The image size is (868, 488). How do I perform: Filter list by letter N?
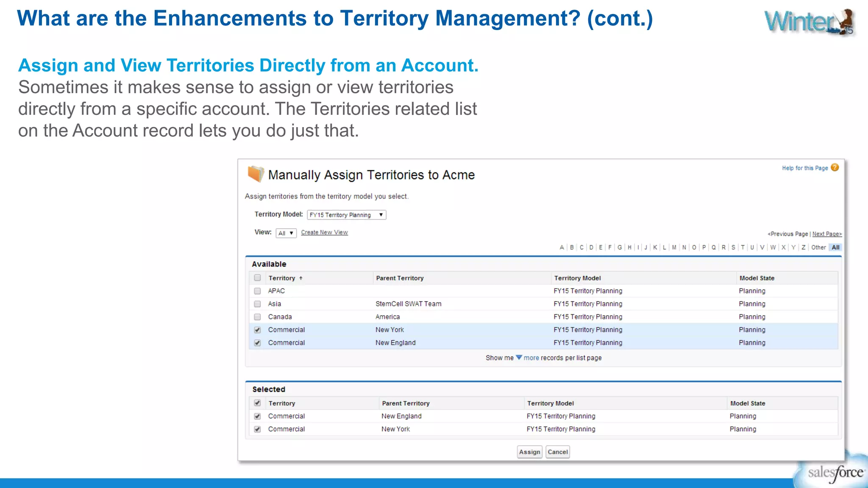click(684, 247)
